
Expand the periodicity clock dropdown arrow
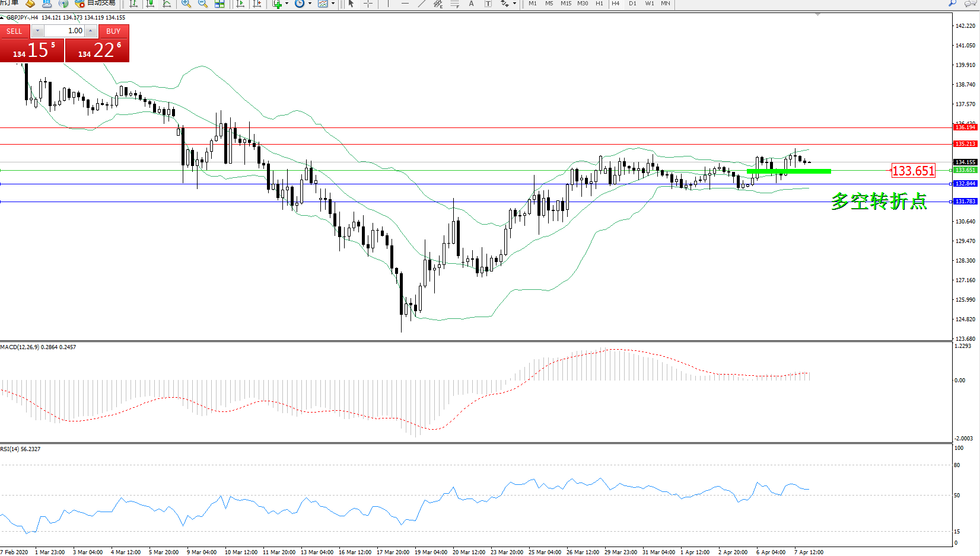[x=310, y=4]
